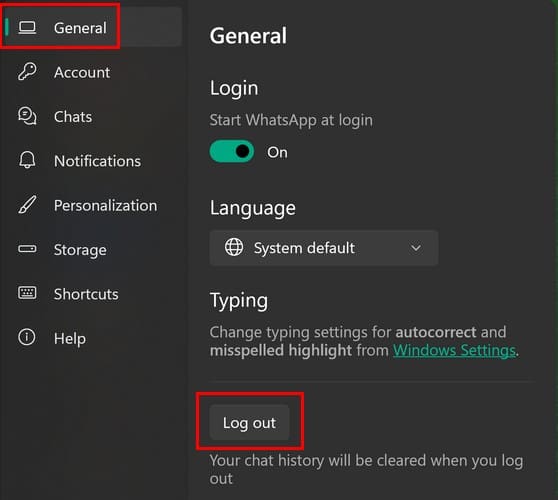
Task: Click the Log out button
Action: pos(249,422)
